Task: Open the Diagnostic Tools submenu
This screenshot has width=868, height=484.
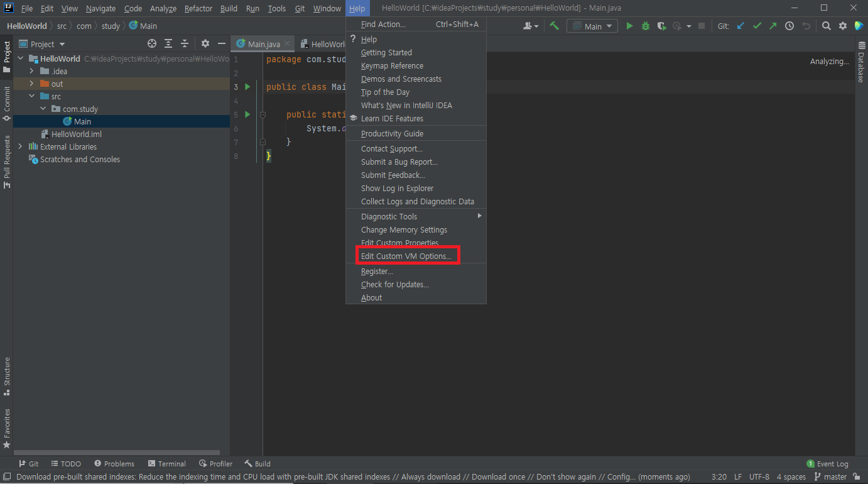Action: [416, 216]
